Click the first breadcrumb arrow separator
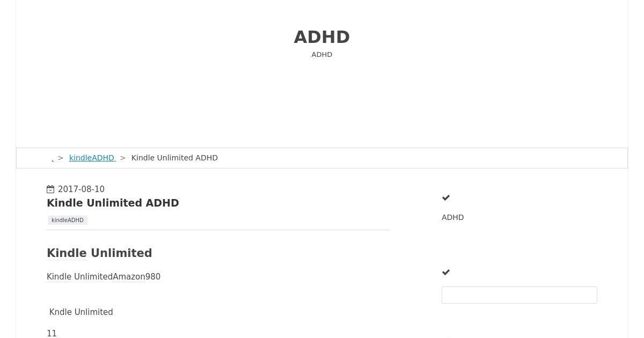Screen dimensions: 644x338 point(61,158)
